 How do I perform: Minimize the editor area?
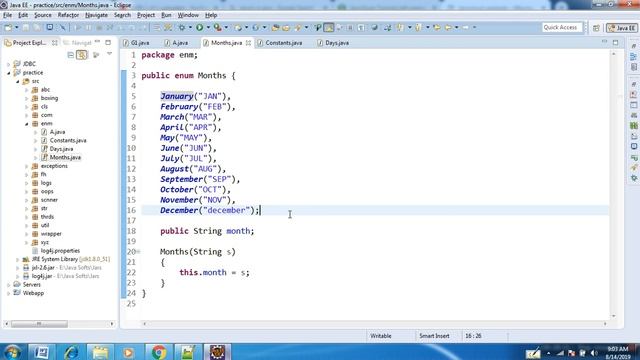604,42
